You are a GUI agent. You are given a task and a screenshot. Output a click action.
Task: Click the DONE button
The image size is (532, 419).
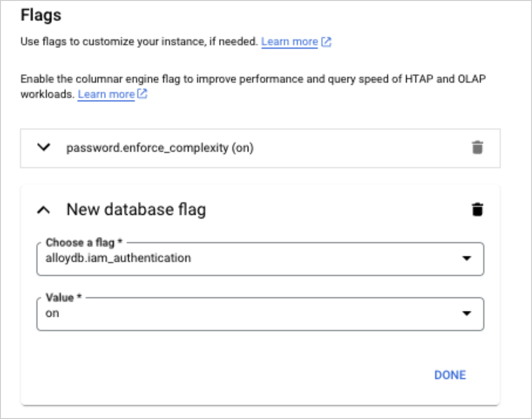click(450, 375)
